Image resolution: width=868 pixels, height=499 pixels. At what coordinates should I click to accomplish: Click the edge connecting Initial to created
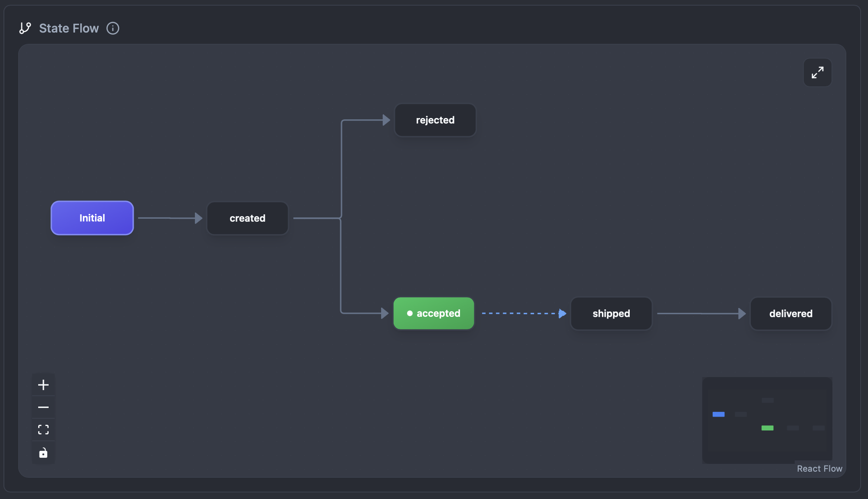170,218
